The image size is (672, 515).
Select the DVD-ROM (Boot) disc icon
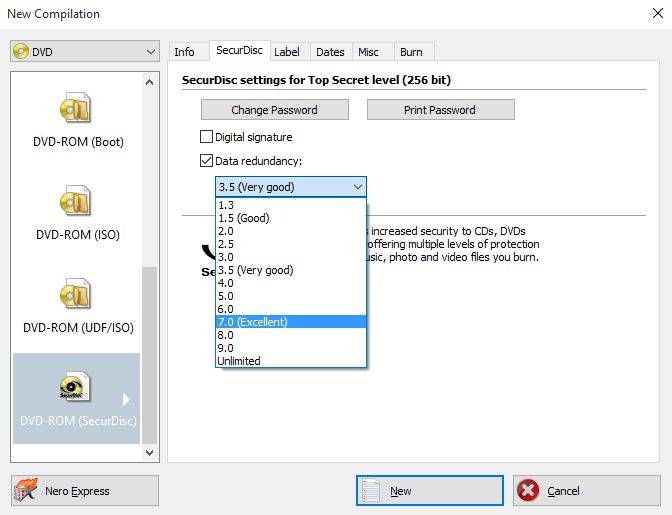pyautogui.click(x=75, y=108)
